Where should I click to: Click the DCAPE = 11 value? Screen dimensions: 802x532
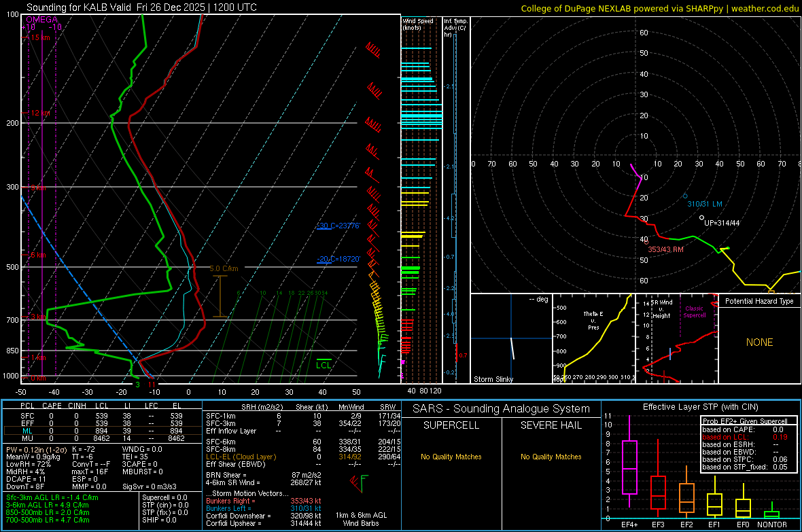click(x=26, y=479)
